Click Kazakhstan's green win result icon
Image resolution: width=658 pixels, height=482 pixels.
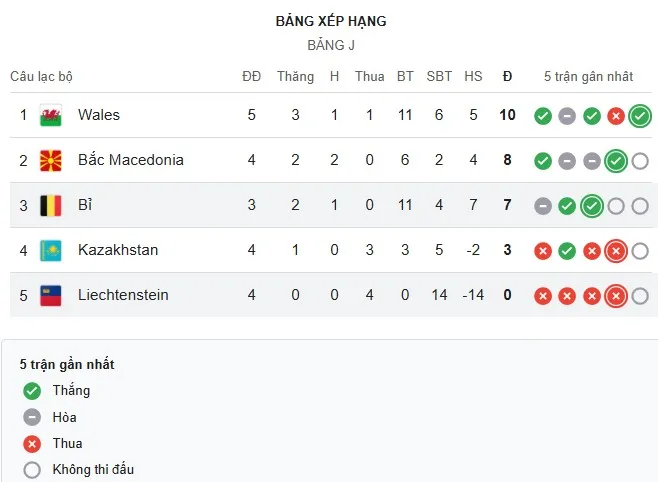click(567, 251)
